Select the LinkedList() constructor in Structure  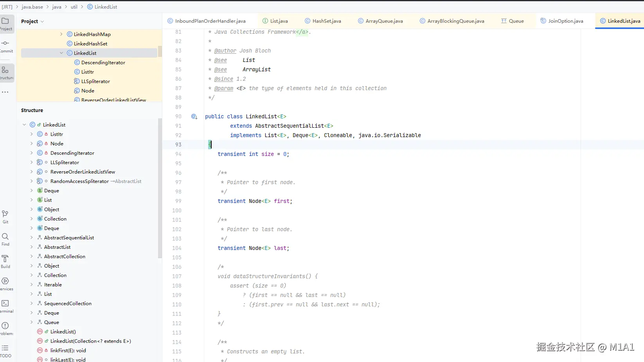pos(63,331)
